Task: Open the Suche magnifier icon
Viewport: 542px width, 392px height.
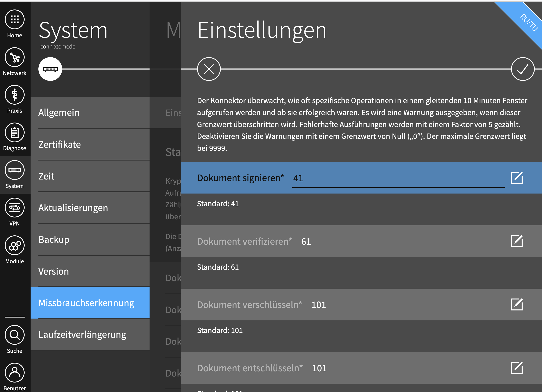Action: coord(15,335)
